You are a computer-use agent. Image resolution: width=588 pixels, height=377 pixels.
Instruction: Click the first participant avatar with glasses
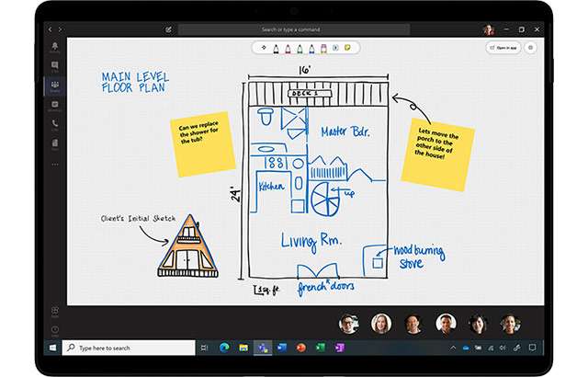point(349,324)
